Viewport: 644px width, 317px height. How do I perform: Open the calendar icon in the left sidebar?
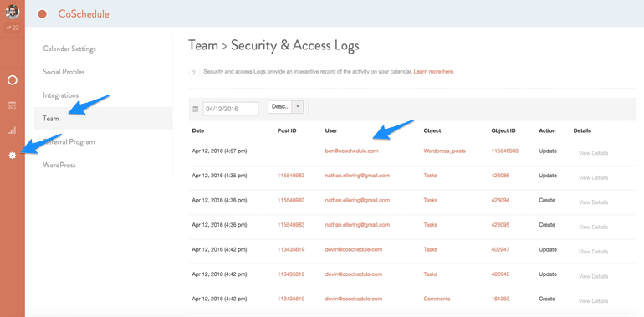[13, 105]
